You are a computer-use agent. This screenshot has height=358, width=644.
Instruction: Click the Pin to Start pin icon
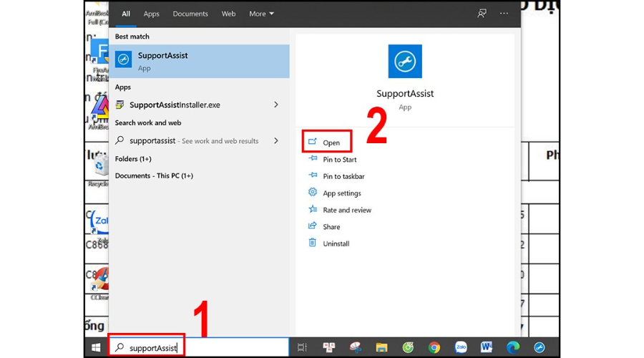point(313,159)
